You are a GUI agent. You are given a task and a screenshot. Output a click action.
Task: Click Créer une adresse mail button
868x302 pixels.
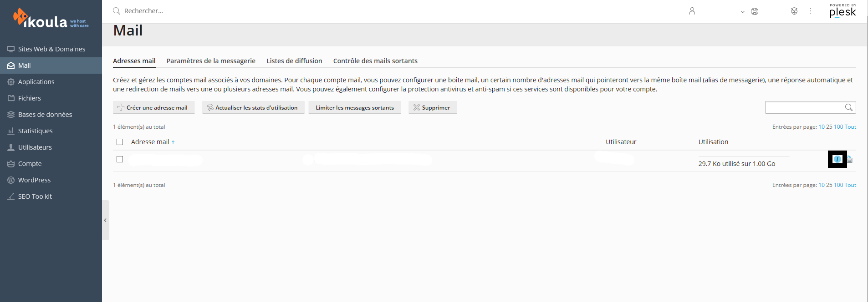point(153,107)
